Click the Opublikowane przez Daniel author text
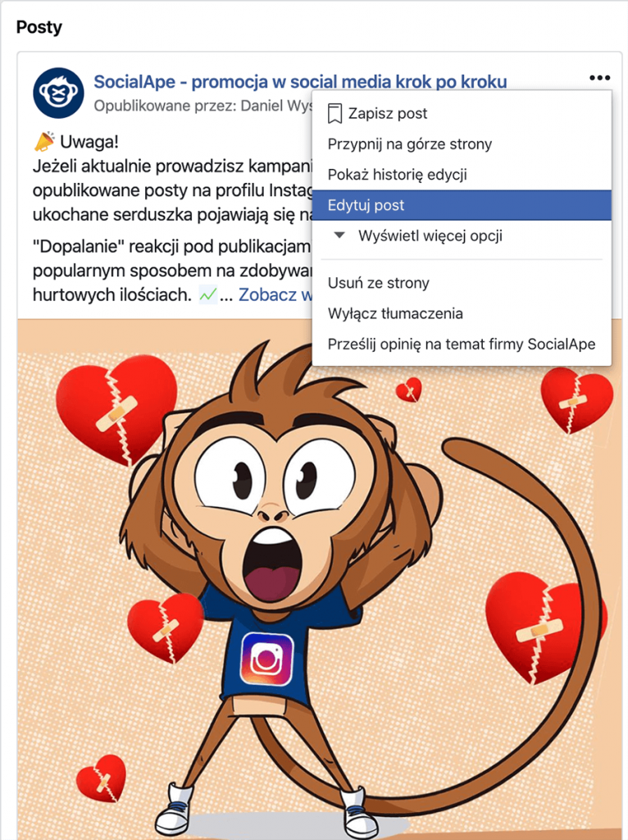This screenshot has height=840, width=628. pos(203,106)
